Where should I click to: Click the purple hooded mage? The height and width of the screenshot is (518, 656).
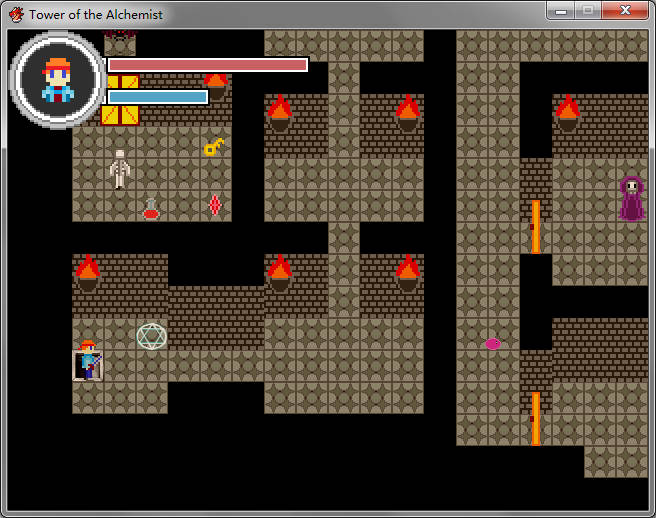click(632, 199)
